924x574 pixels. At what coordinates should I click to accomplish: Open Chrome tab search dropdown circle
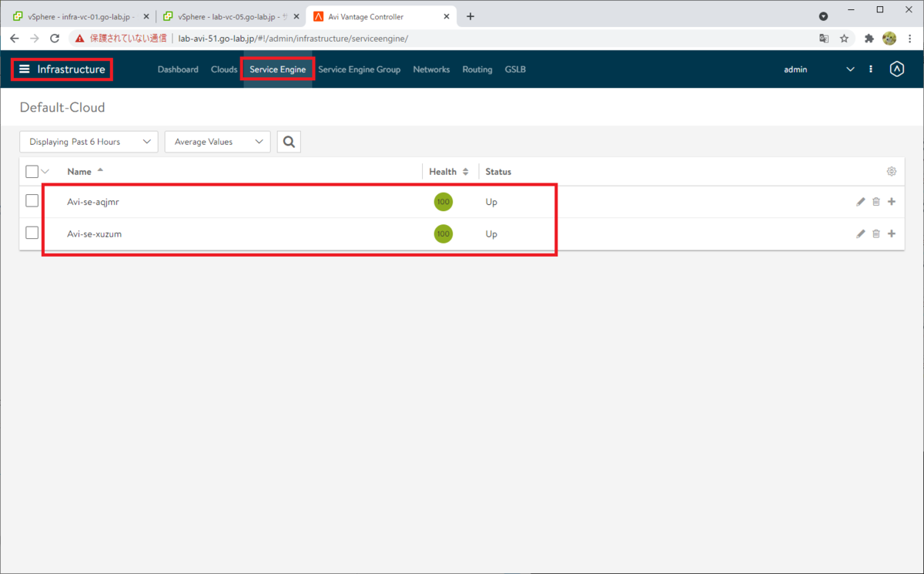[823, 16]
